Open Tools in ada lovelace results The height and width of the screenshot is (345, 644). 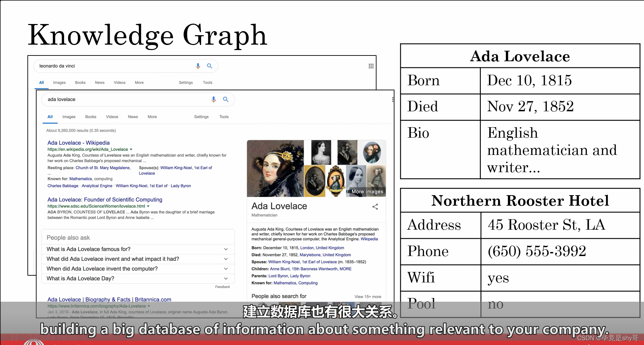pos(224,117)
